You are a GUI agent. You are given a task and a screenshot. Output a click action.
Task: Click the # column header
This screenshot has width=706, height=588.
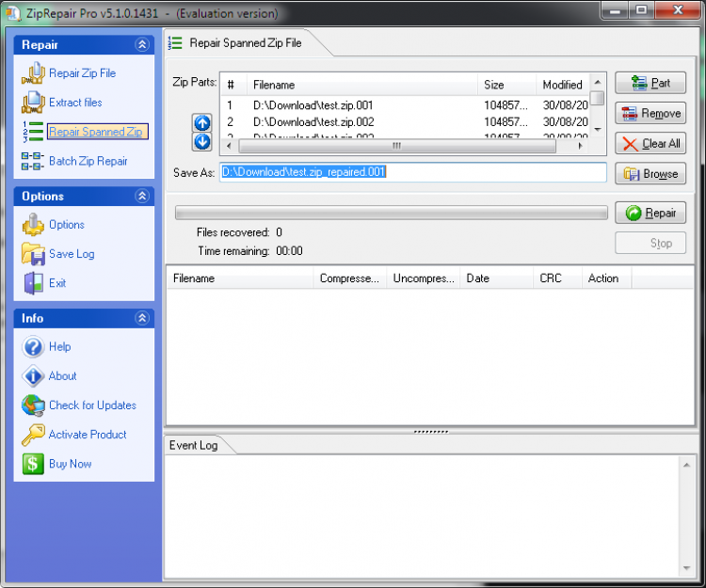pos(234,85)
